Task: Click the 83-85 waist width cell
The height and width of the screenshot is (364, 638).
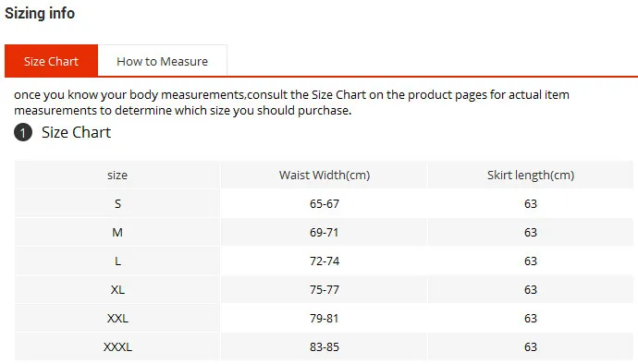Action: pyautogui.click(x=325, y=347)
